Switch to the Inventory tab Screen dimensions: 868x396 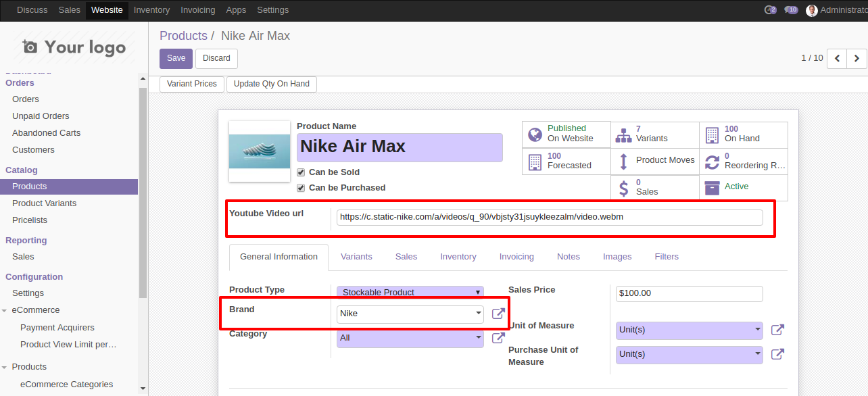click(458, 257)
